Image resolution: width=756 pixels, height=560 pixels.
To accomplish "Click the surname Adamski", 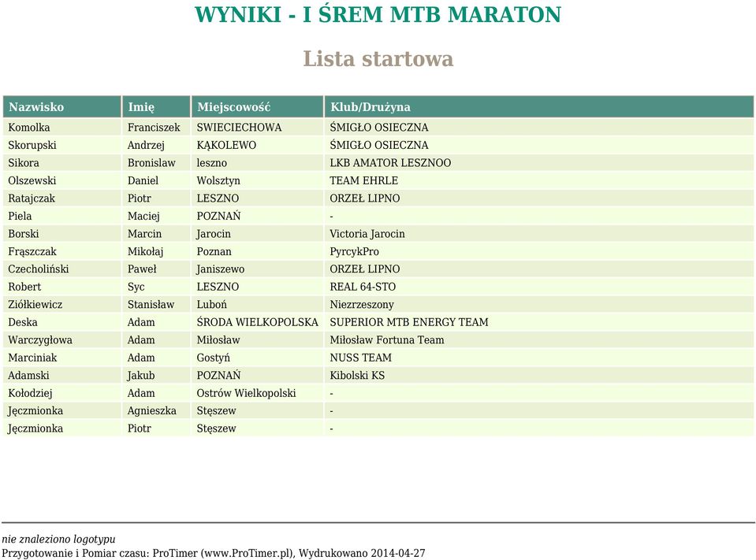I will pos(28,376).
